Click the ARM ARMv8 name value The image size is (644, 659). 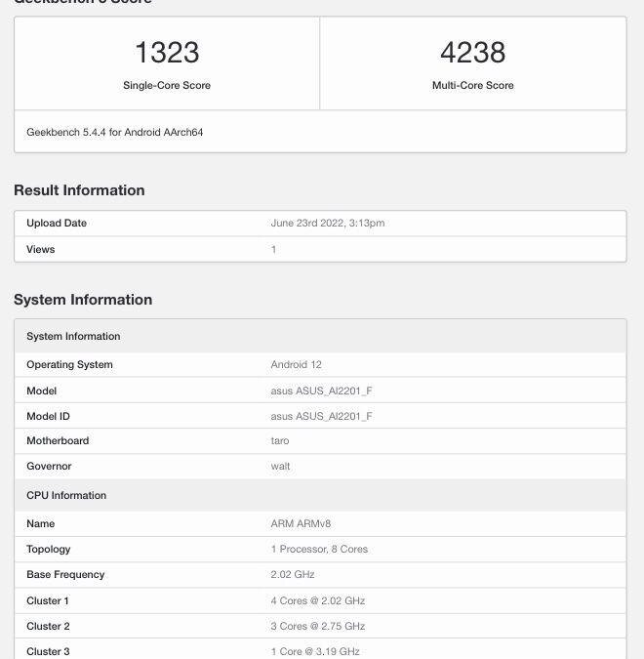[x=301, y=524]
